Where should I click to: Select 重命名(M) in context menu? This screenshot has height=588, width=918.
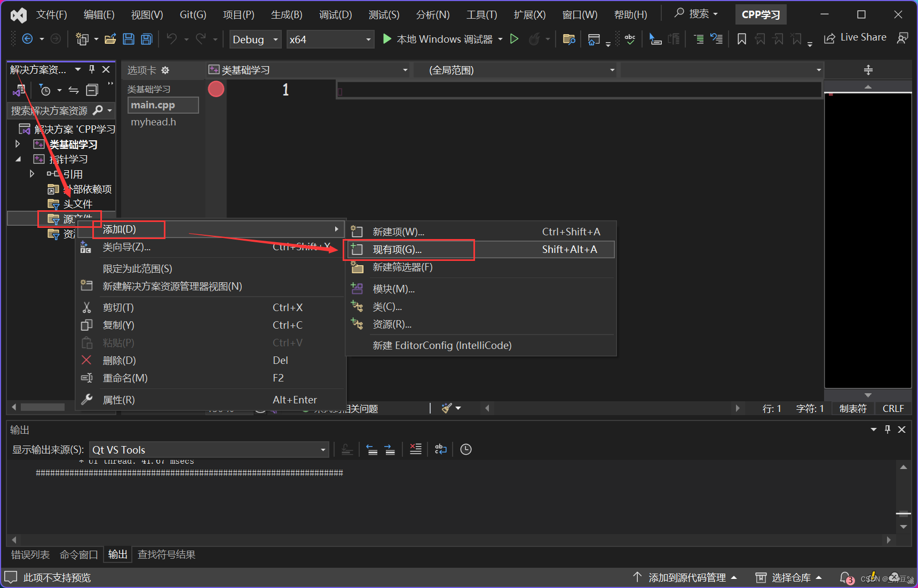pos(211,378)
